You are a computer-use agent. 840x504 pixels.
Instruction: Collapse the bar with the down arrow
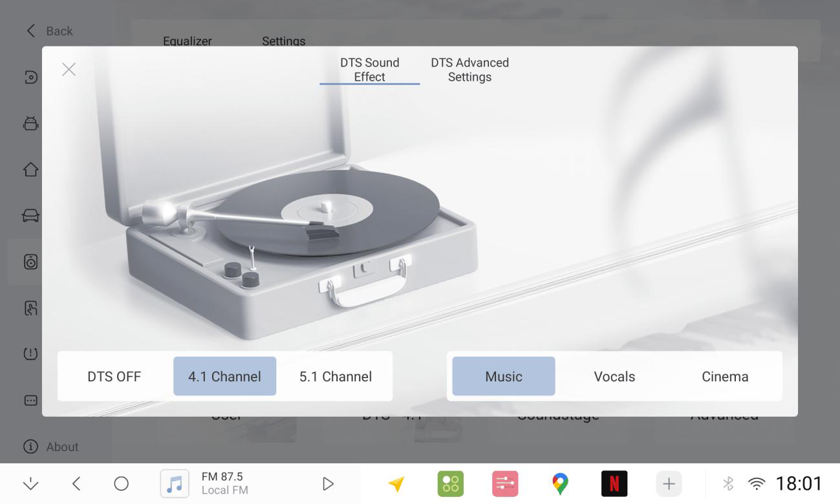30,483
